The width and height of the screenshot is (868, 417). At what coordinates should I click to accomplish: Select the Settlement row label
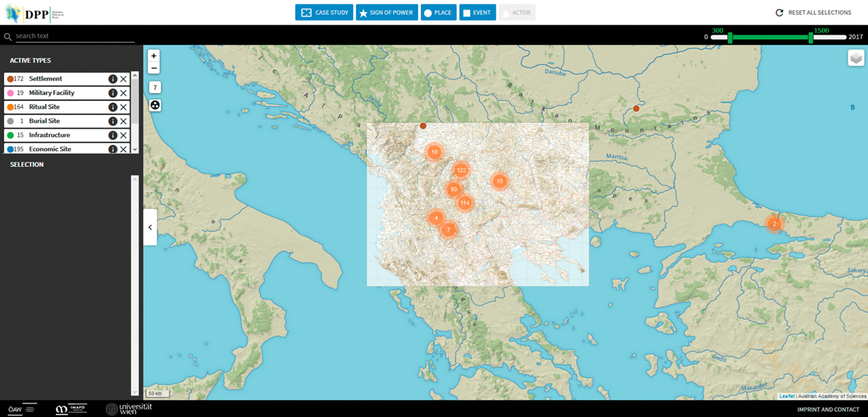pyautogui.click(x=45, y=79)
